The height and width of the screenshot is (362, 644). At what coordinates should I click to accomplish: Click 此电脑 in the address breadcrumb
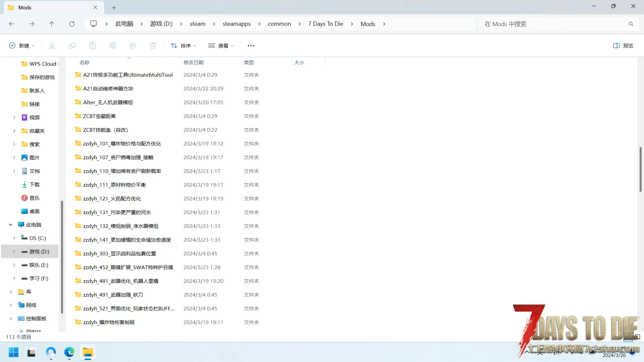click(124, 24)
